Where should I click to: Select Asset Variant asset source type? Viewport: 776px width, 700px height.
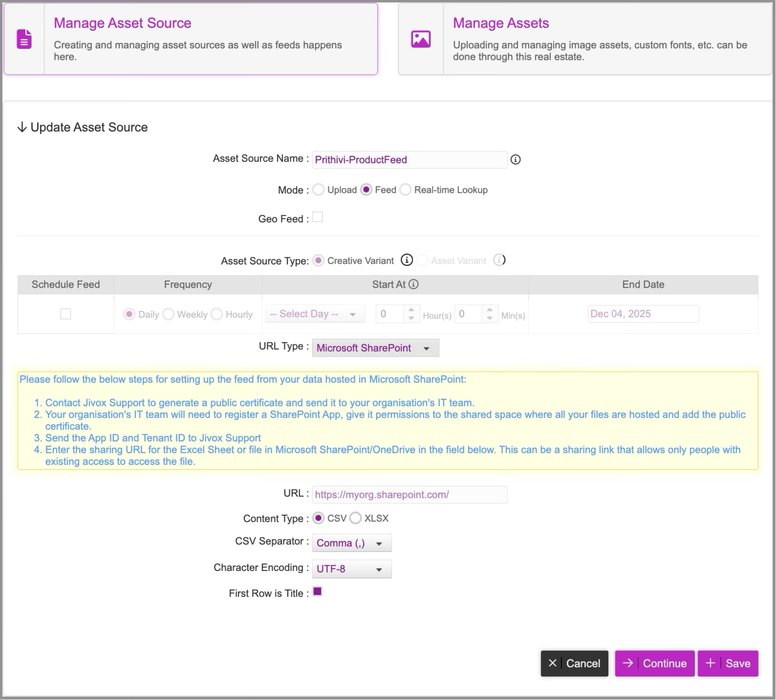422,260
